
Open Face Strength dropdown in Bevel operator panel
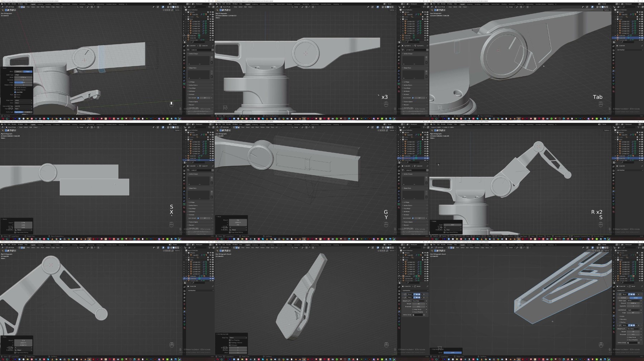23,109
